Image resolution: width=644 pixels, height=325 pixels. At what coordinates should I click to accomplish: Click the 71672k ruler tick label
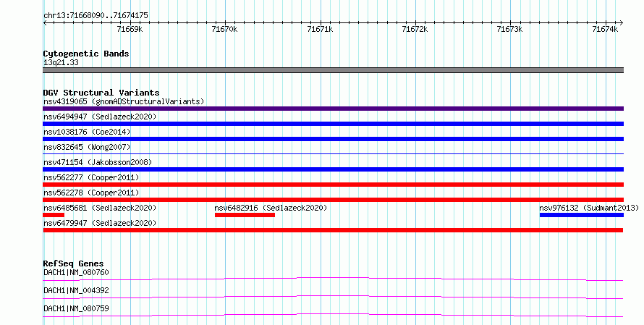coord(415,29)
